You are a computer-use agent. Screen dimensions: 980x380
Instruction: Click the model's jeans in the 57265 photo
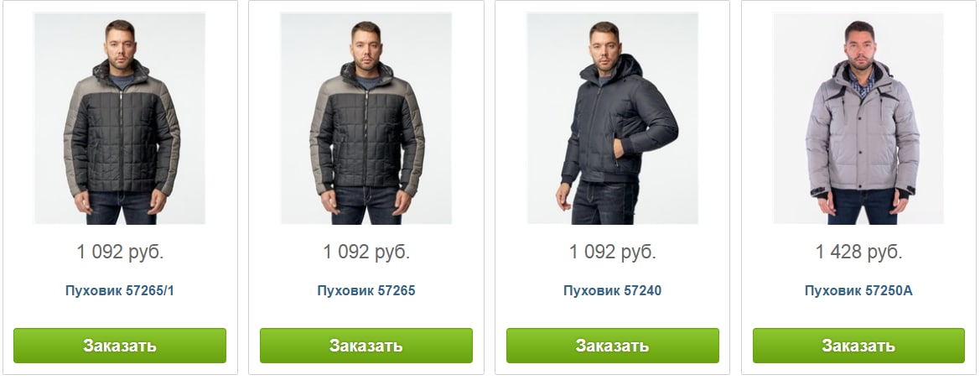point(366,205)
